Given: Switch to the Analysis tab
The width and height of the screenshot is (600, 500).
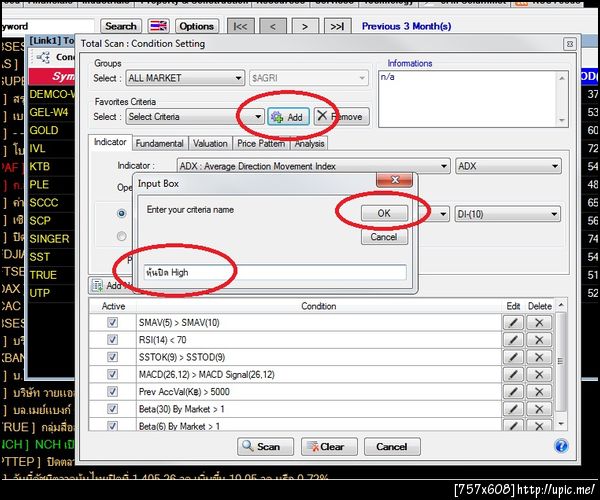Looking at the screenshot, I should tap(309, 143).
